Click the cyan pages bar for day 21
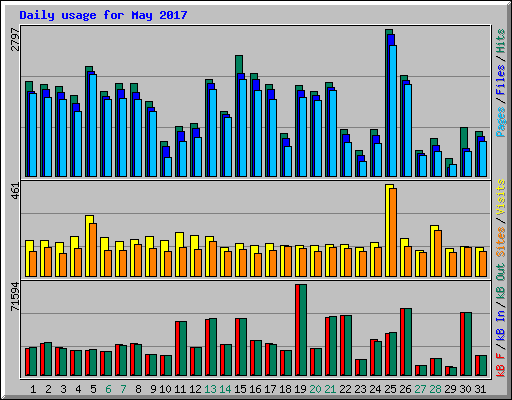Viewport: 512px width, 400px height. (x=333, y=133)
